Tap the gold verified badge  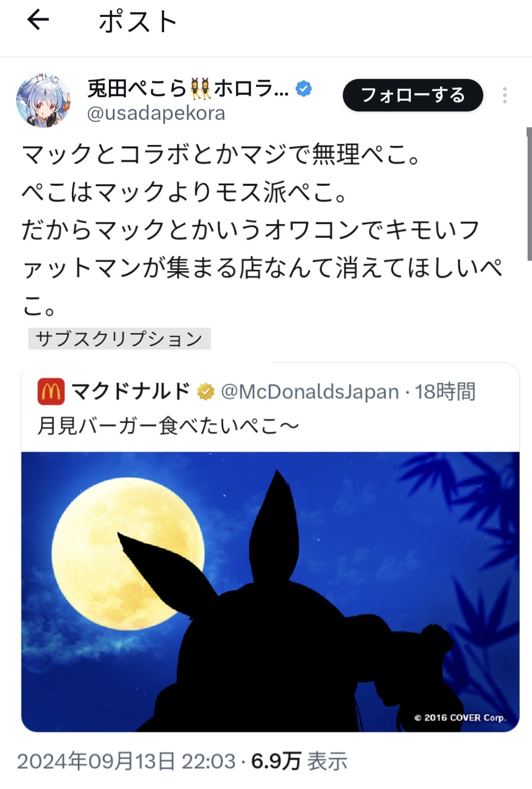(205, 392)
